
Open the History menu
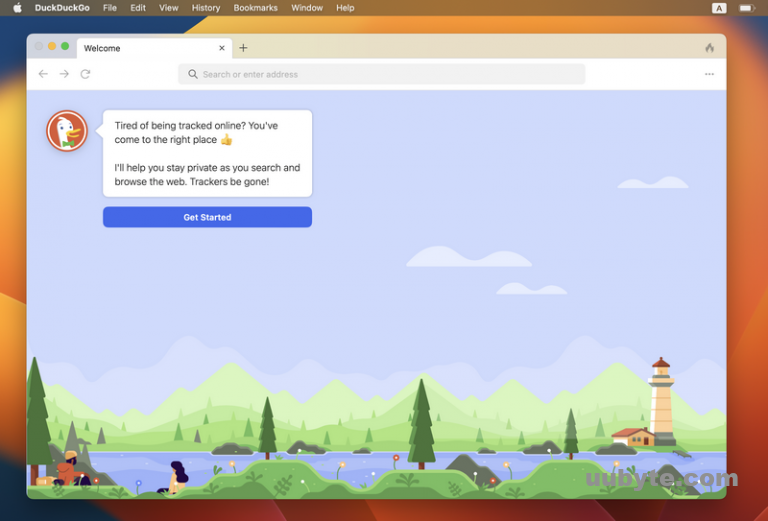pyautogui.click(x=206, y=8)
